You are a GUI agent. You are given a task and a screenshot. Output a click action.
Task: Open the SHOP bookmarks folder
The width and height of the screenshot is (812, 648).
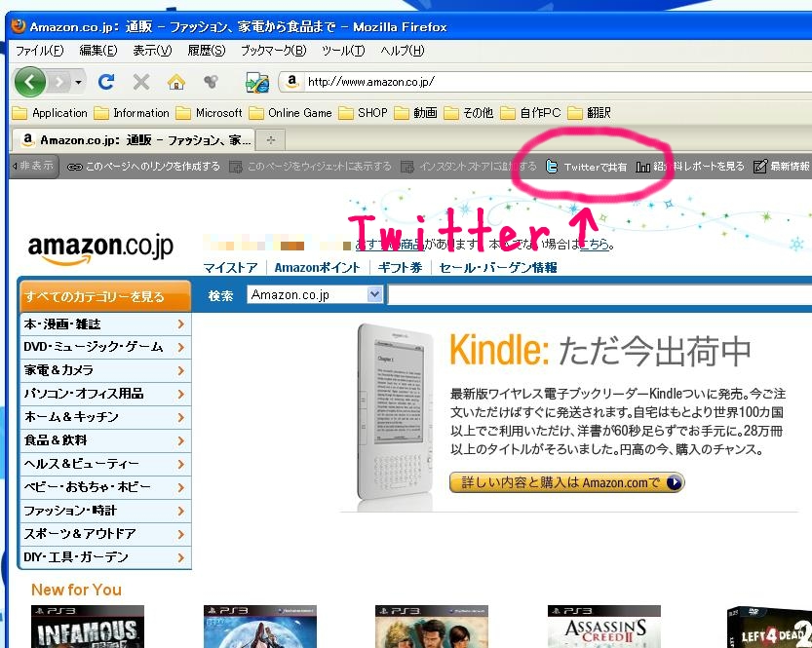point(363,113)
